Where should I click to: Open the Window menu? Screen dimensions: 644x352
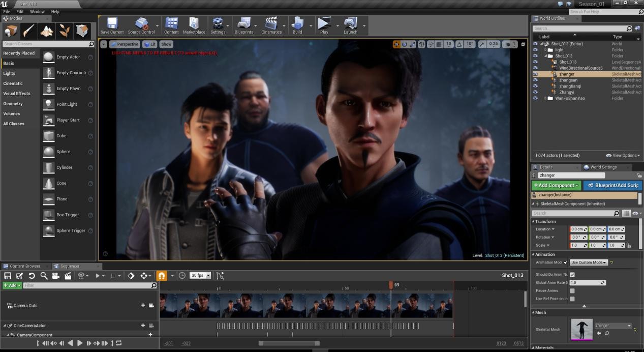[x=37, y=11]
